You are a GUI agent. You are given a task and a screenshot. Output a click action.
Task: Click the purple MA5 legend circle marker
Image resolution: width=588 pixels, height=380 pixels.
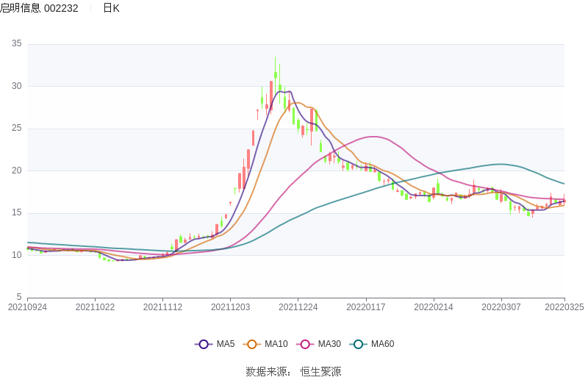pos(204,344)
